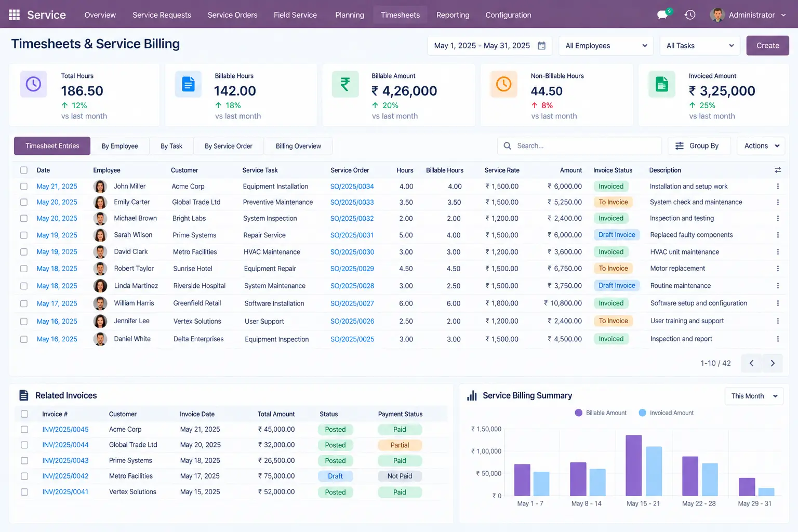Open the apps grid menu icon
Screen dimensions: 798x532
pyautogui.click(x=14, y=15)
